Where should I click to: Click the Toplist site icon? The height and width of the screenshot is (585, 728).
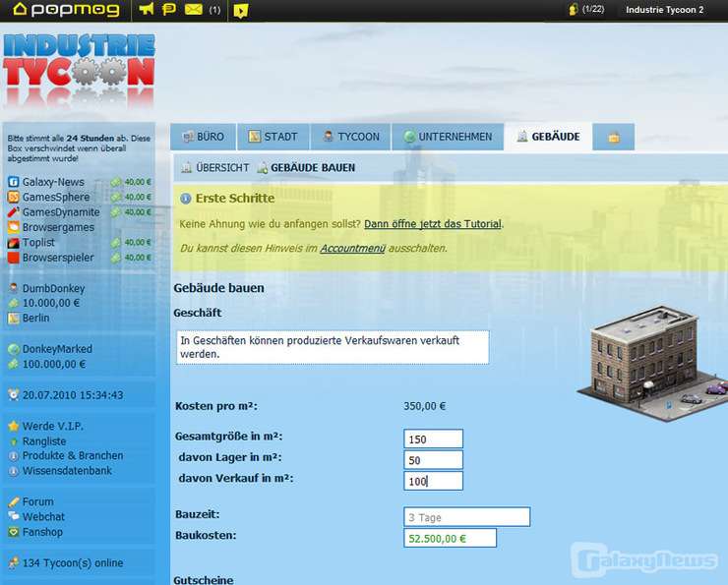(x=14, y=243)
